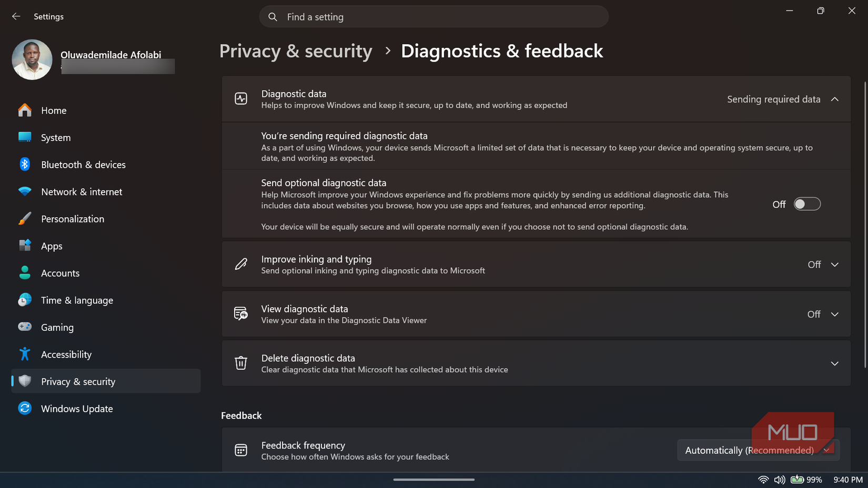Toggle Send optional diagnostic data switch

[x=807, y=204]
